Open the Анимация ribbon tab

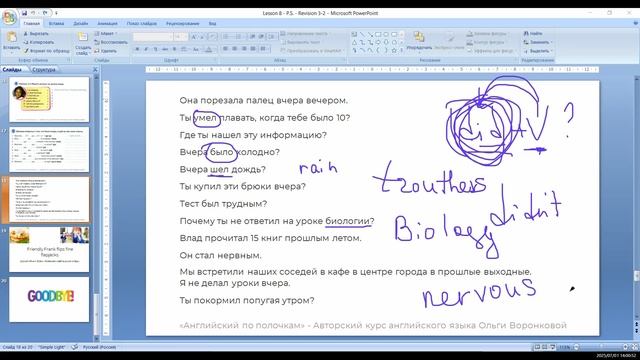point(107,24)
